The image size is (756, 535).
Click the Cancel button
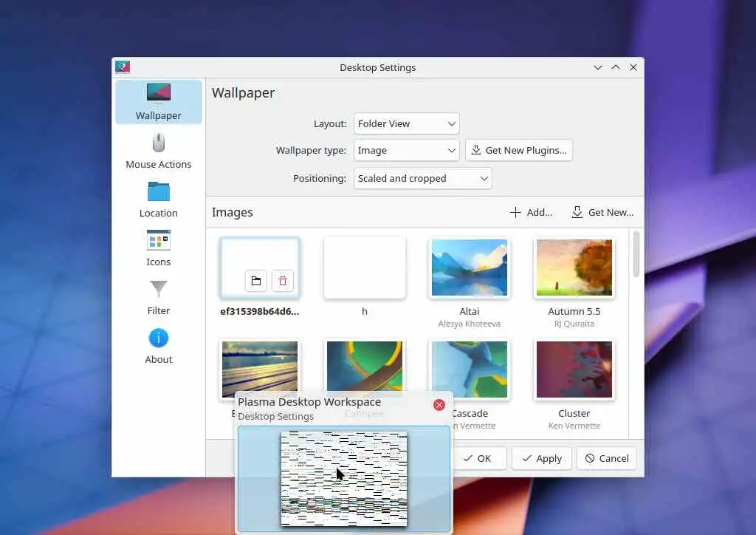tap(607, 458)
